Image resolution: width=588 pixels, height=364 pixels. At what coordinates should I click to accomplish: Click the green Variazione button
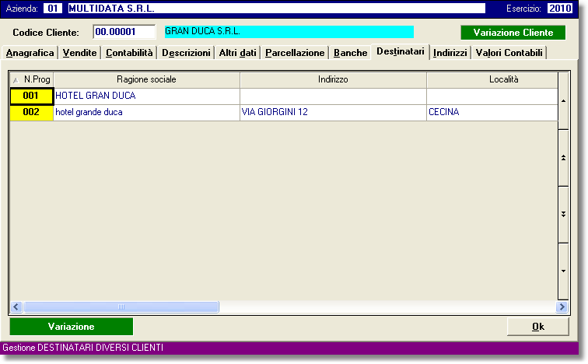(72, 327)
